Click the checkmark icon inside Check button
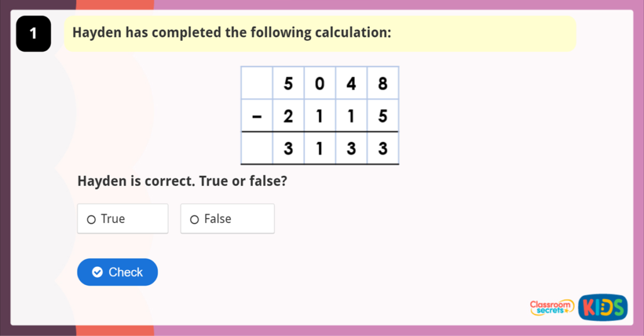644x336 pixels. coord(97,272)
